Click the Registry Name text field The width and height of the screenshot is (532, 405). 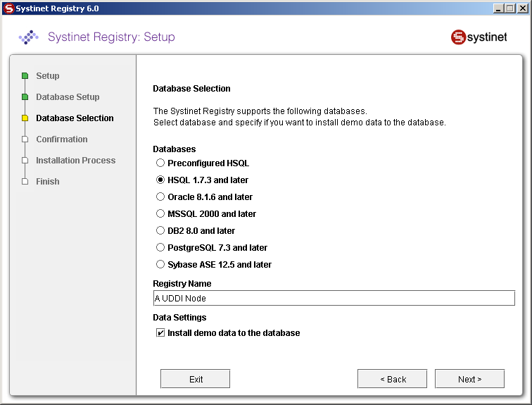tap(334, 299)
